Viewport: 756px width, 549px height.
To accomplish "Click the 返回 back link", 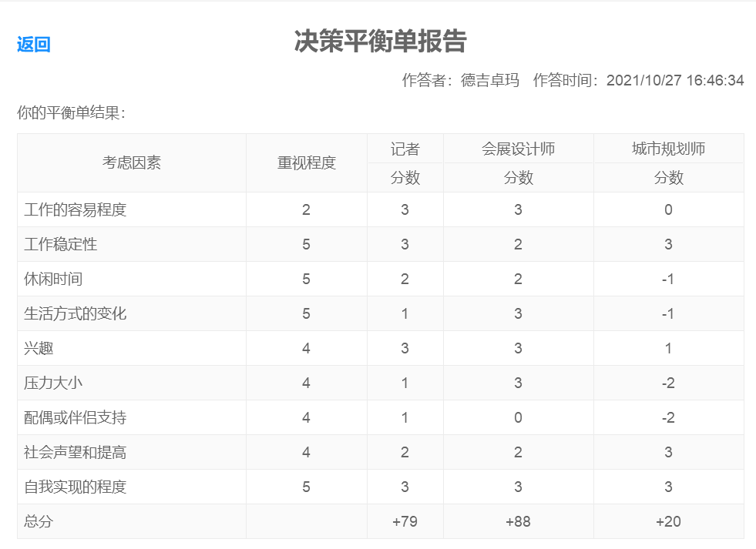I will tap(34, 45).
